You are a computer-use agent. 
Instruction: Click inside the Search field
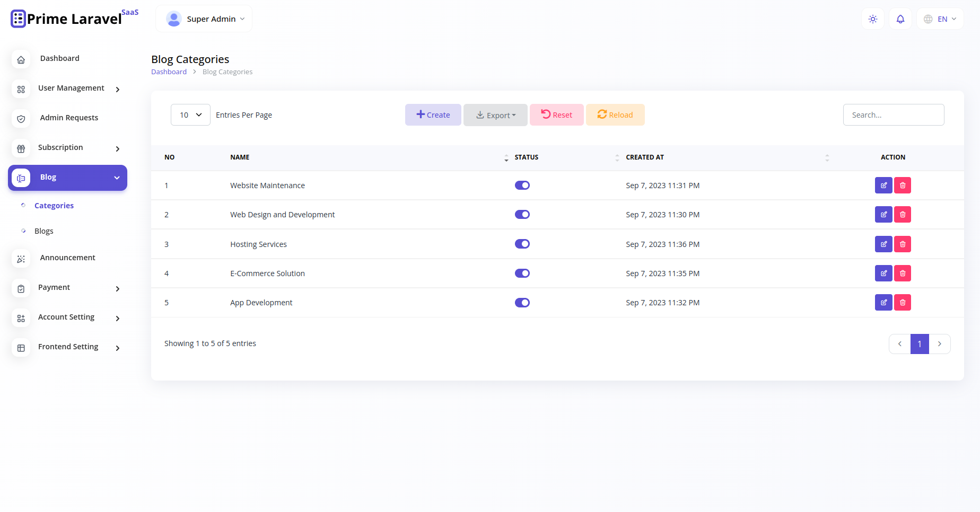pyautogui.click(x=893, y=114)
